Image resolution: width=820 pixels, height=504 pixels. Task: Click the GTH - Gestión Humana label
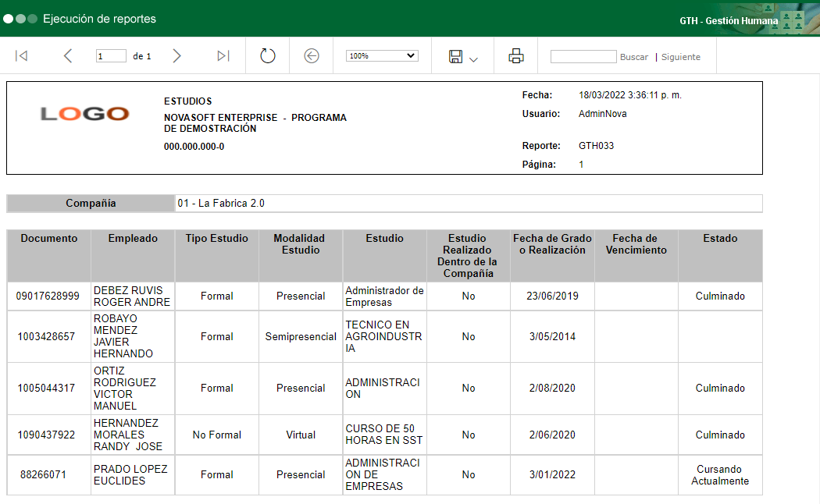(729, 21)
